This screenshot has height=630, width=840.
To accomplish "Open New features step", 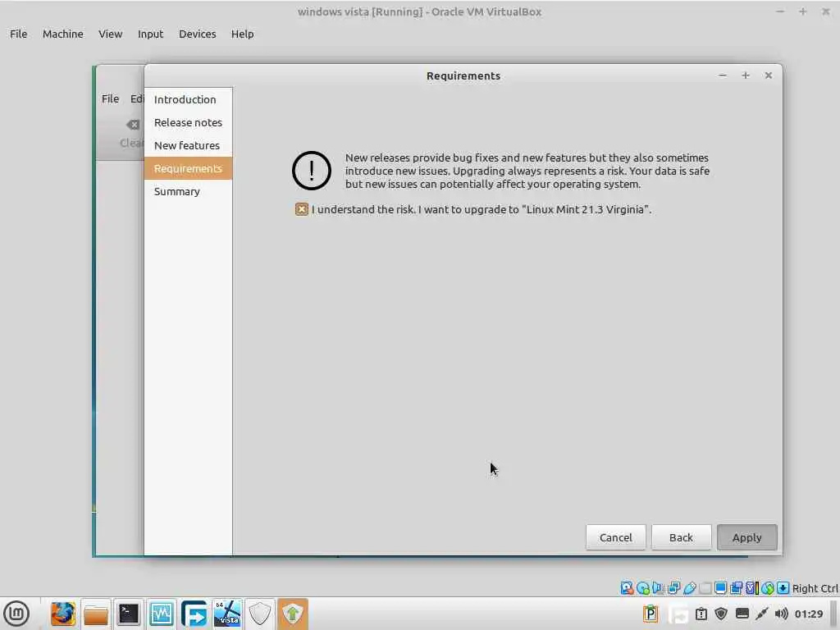I will [x=188, y=146].
